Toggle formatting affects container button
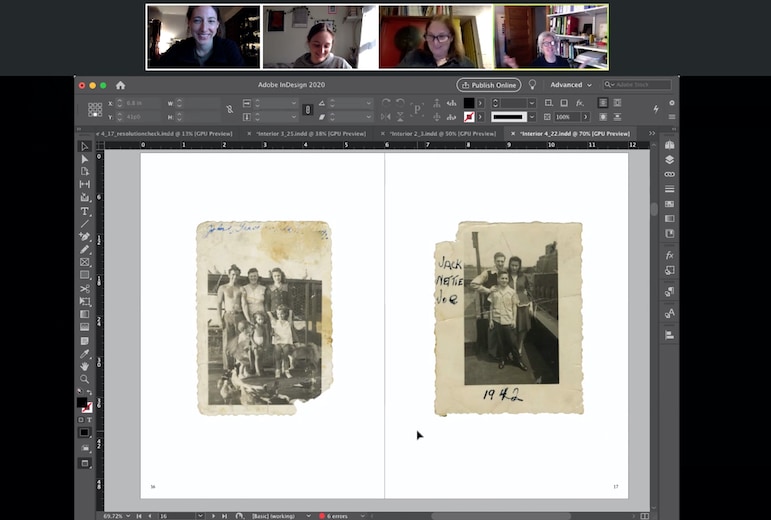Viewport: 771px width, 520px height. coord(81,420)
